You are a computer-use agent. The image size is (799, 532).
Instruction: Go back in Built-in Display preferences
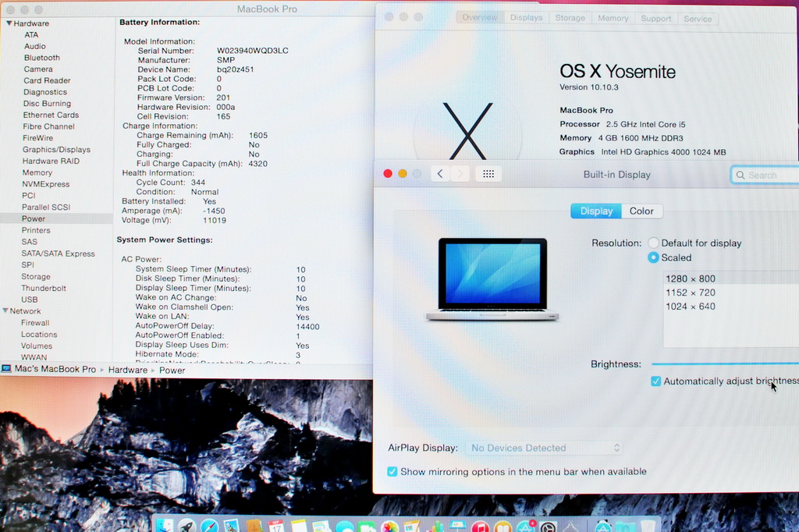(440, 174)
